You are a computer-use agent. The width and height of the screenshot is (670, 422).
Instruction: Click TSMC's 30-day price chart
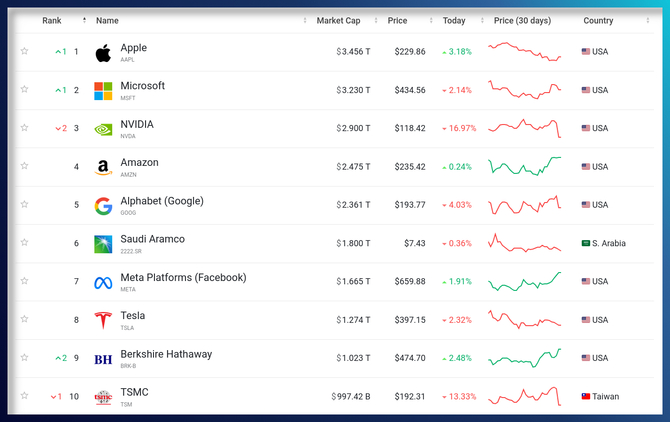[524, 396]
